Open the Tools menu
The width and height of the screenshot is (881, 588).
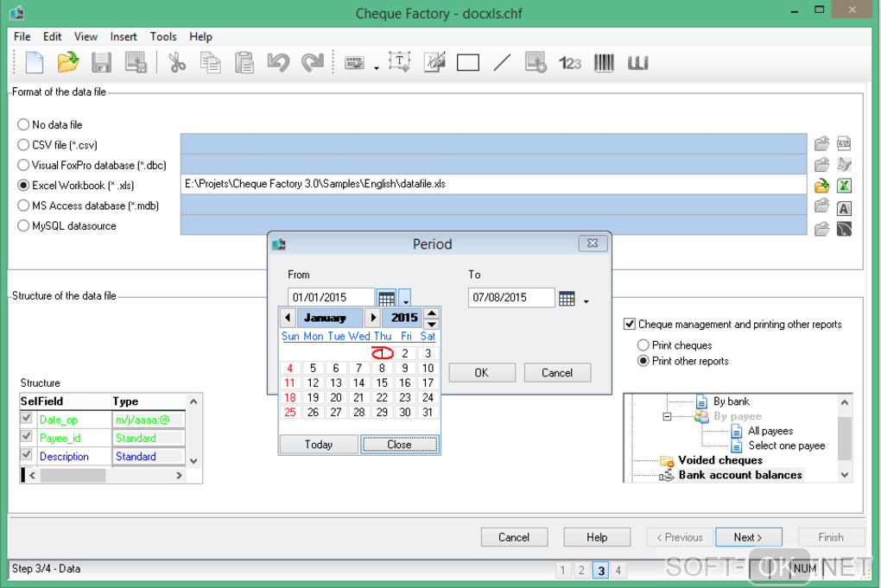point(163,36)
